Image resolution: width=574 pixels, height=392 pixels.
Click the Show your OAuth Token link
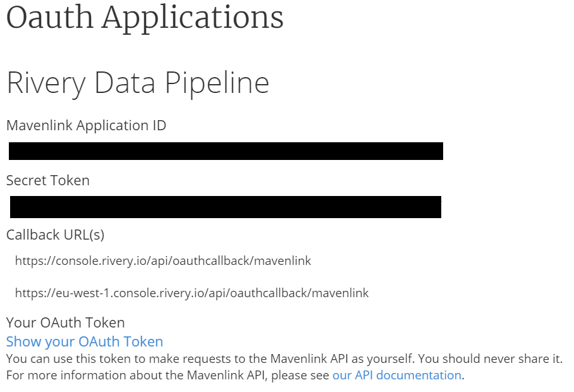coord(85,342)
